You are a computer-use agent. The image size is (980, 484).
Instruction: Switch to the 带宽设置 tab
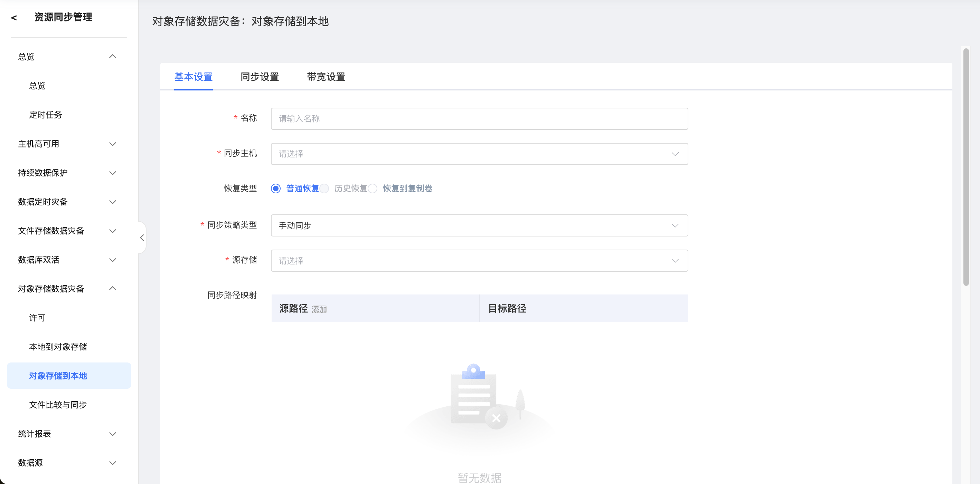coord(326,77)
